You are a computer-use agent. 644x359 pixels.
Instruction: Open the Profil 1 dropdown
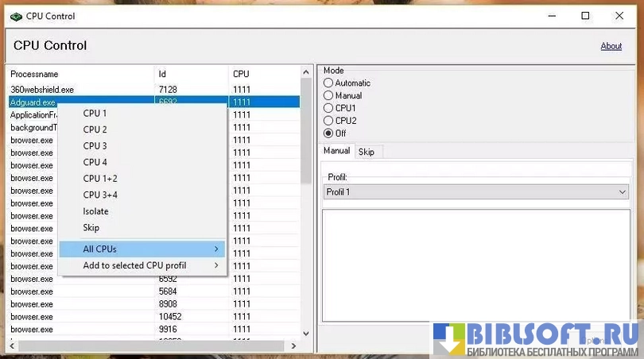coord(475,192)
